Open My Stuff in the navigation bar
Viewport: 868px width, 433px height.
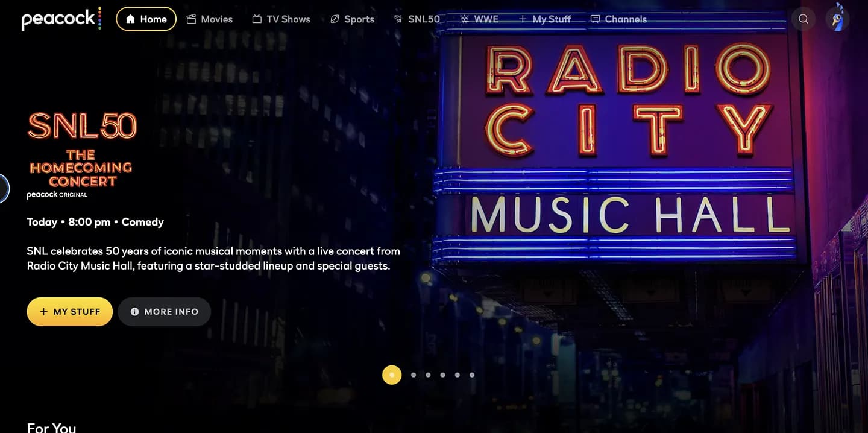click(544, 19)
